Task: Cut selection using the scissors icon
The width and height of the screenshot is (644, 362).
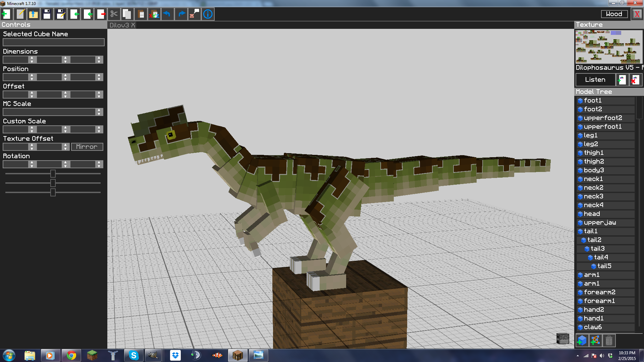Action: tap(114, 14)
